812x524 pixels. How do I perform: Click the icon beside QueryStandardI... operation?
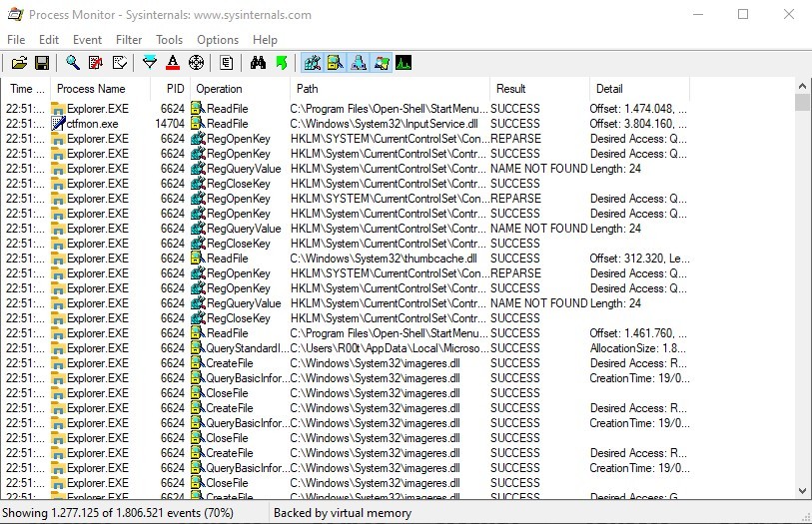pyautogui.click(x=198, y=348)
